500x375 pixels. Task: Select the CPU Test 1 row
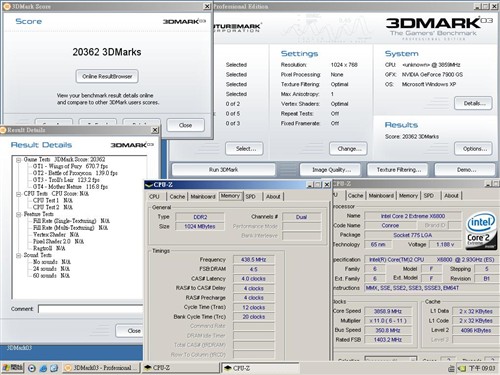pos(53,200)
